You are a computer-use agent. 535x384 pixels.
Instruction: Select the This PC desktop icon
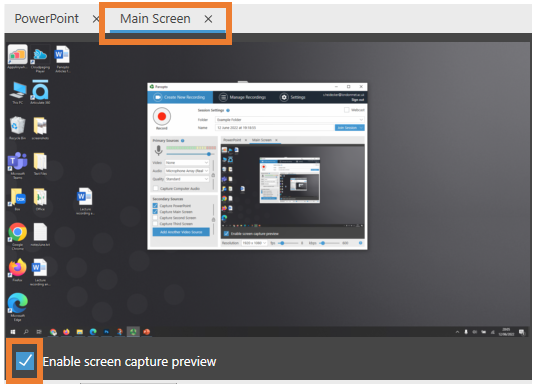(x=18, y=92)
